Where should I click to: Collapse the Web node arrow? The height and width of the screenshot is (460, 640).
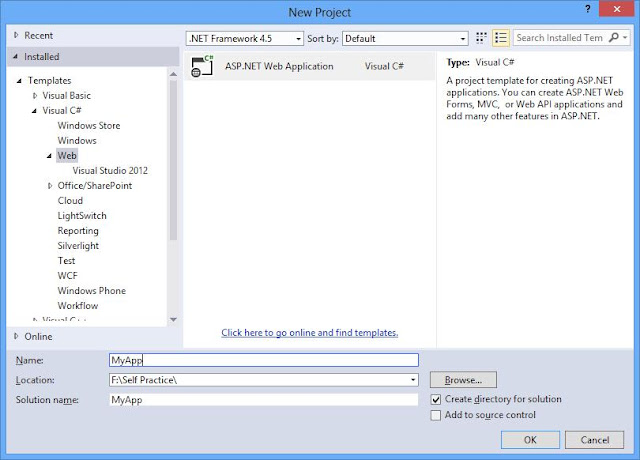coord(49,156)
